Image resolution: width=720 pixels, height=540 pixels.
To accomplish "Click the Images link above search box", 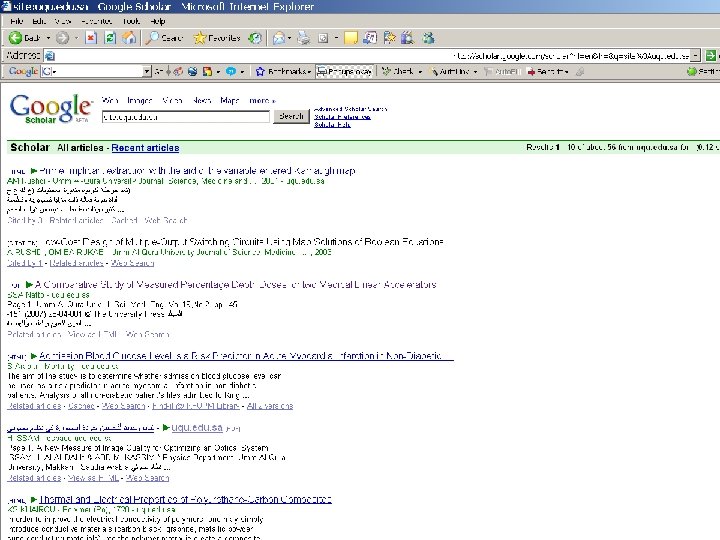I will point(140,101).
